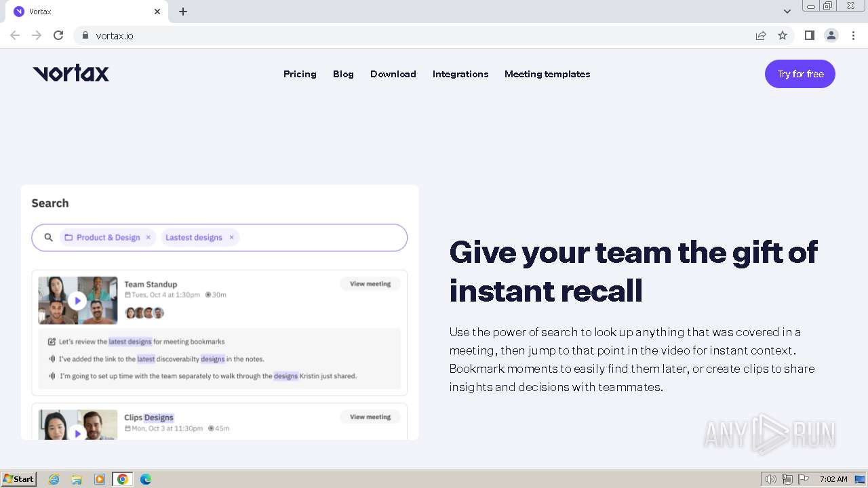Image resolution: width=868 pixels, height=488 pixels.
Task: View meeting for Clips Designs
Action: pos(370,417)
